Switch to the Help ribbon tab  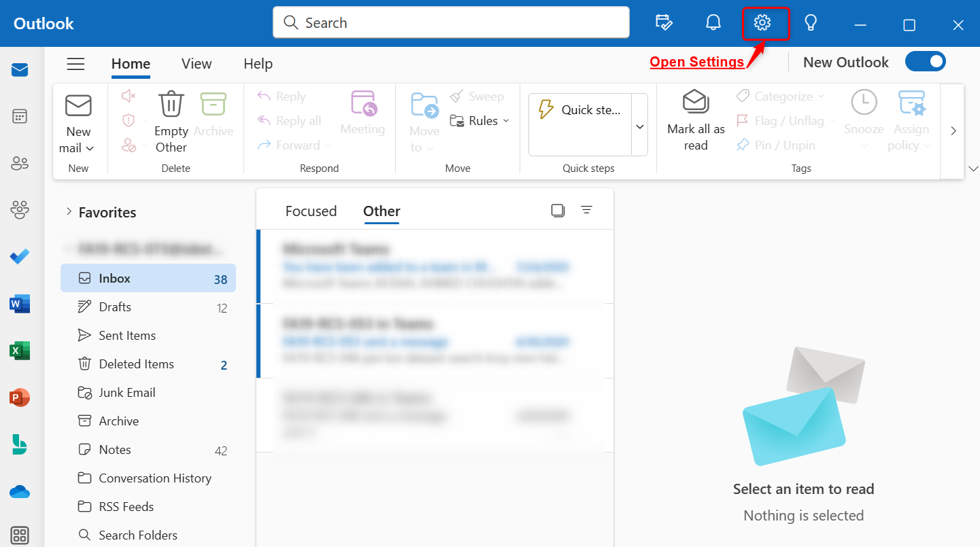pos(258,64)
